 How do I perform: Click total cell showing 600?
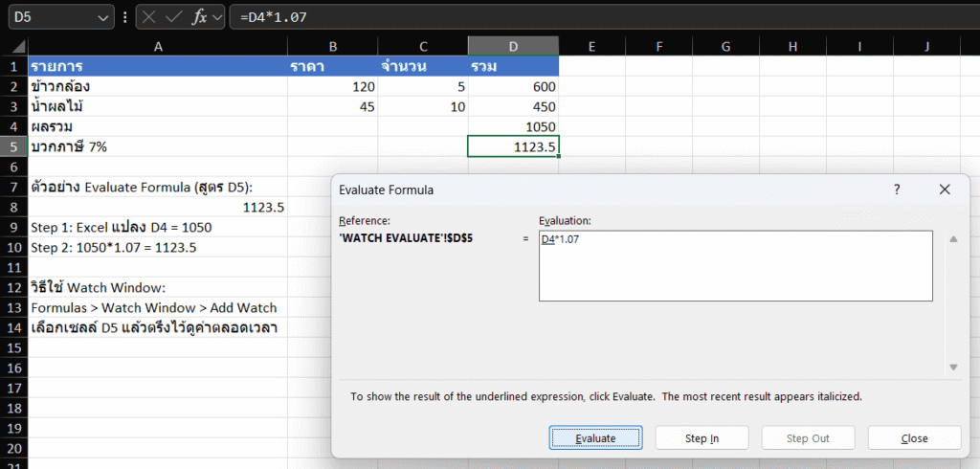(513, 86)
